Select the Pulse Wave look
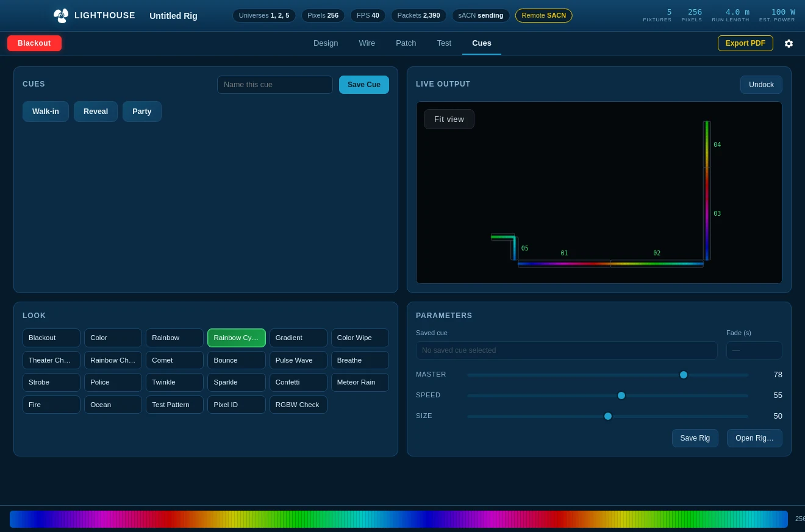This screenshot has height=532, width=805. tap(298, 360)
